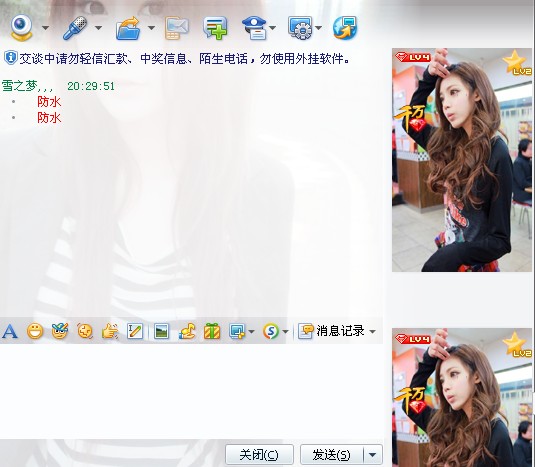Expand screenshot options dropdown
The image size is (535, 467).
tap(251, 331)
